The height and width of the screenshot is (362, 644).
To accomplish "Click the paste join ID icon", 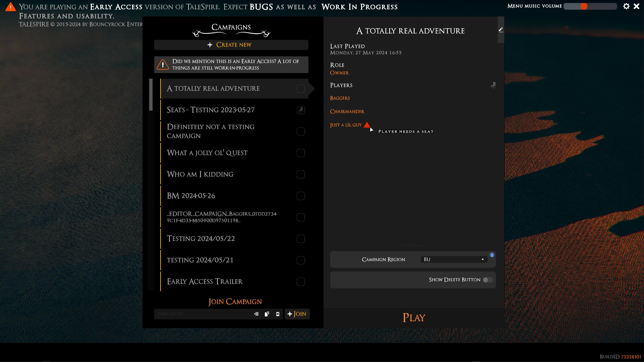I will [256, 314].
